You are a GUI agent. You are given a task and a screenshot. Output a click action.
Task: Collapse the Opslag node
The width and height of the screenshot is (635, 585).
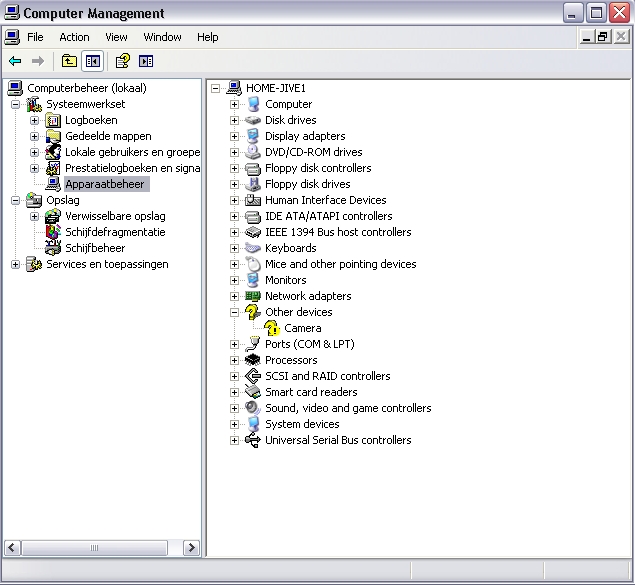pyautogui.click(x=15, y=200)
